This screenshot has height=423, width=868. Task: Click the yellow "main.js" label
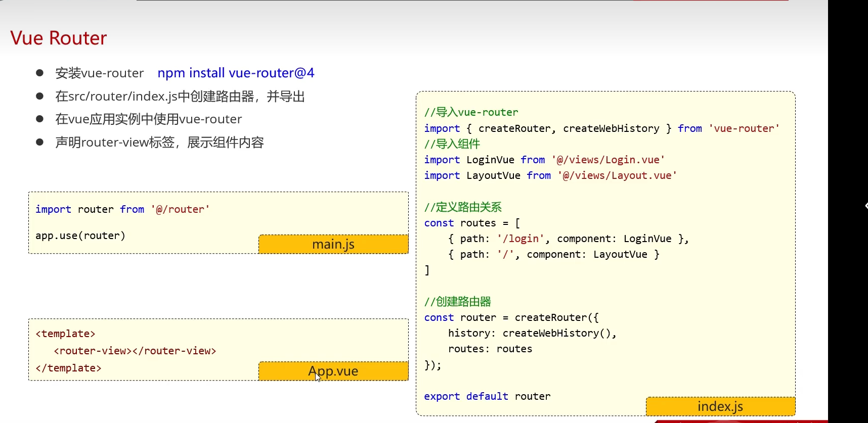333,244
